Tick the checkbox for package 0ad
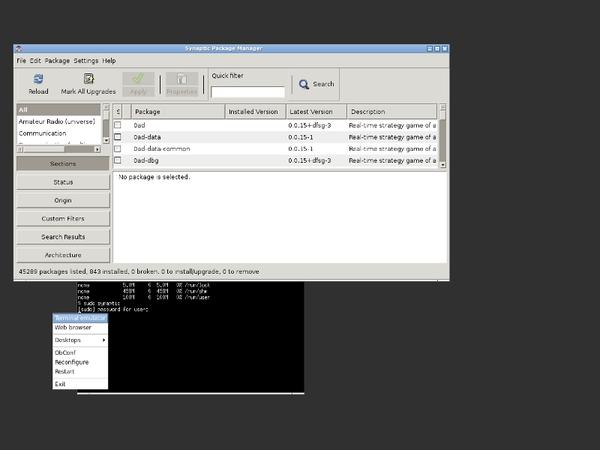Image resolution: width=600 pixels, height=450 pixels. [x=117, y=125]
